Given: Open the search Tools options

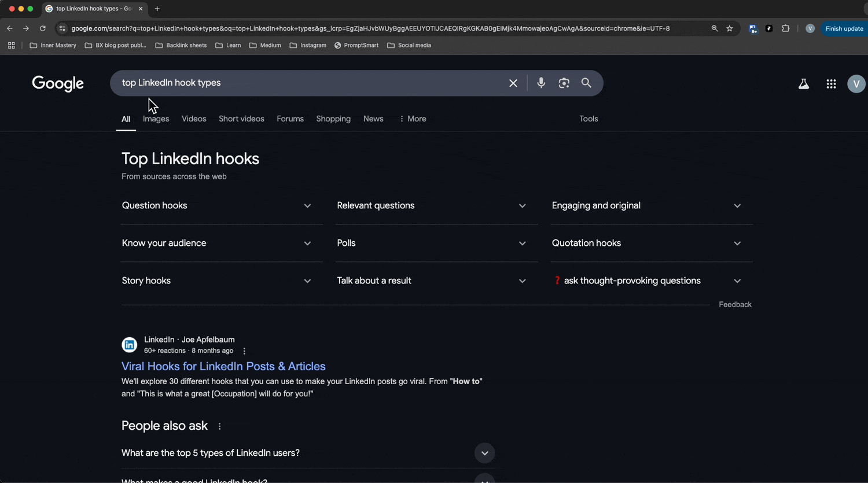Looking at the screenshot, I should [x=589, y=119].
